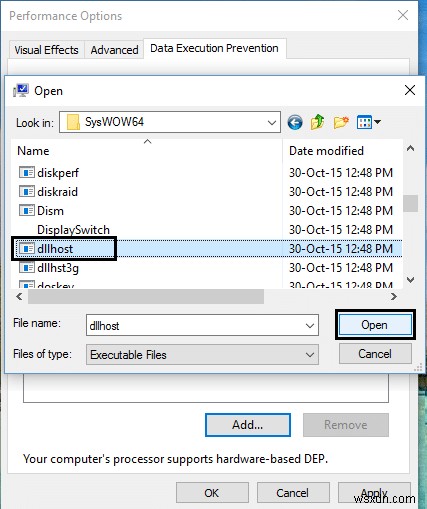Open the View menu icon
427x509 pixels.
click(x=368, y=122)
